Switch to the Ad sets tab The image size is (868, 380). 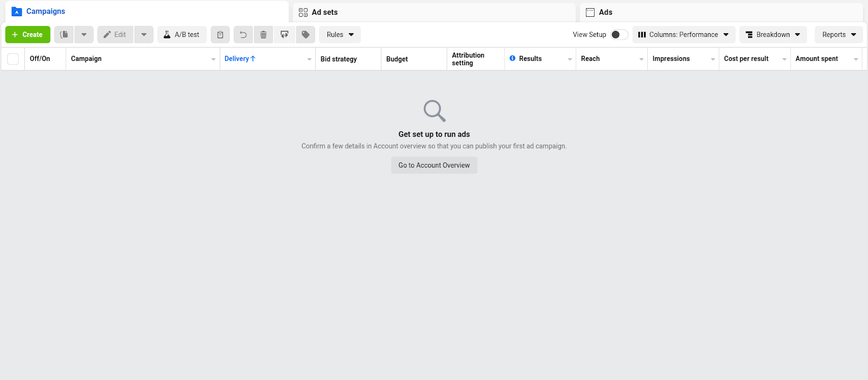point(434,12)
